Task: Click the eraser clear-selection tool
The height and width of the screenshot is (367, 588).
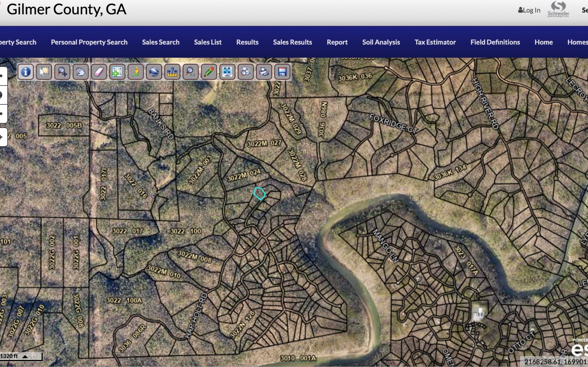Action: (x=99, y=72)
